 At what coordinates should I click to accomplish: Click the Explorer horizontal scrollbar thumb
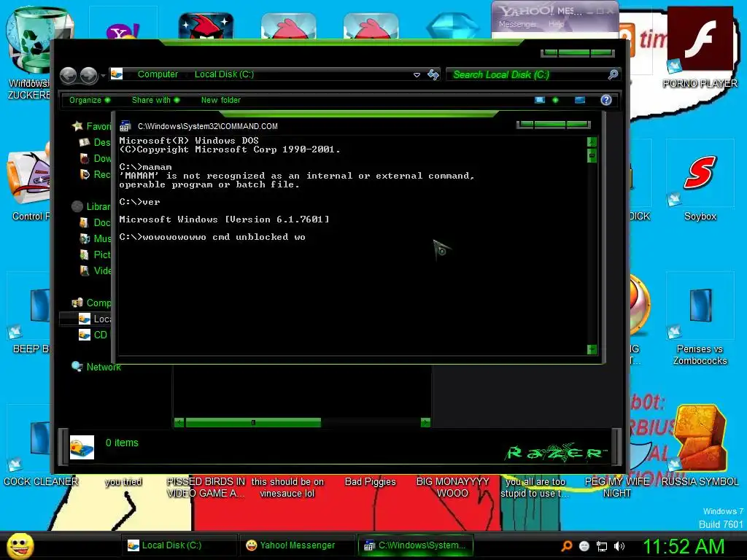pyautogui.click(x=253, y=422)
